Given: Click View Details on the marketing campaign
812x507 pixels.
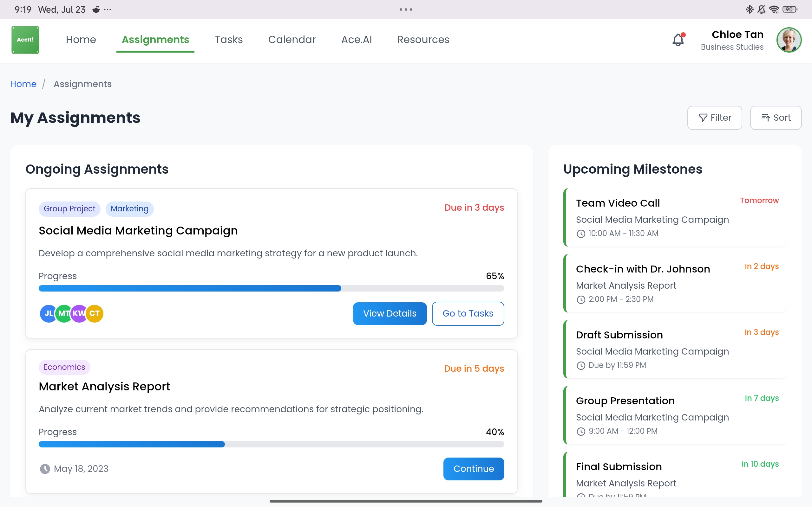Looking at the screenshot, I should pyautogui.click(x=389, y=313).
